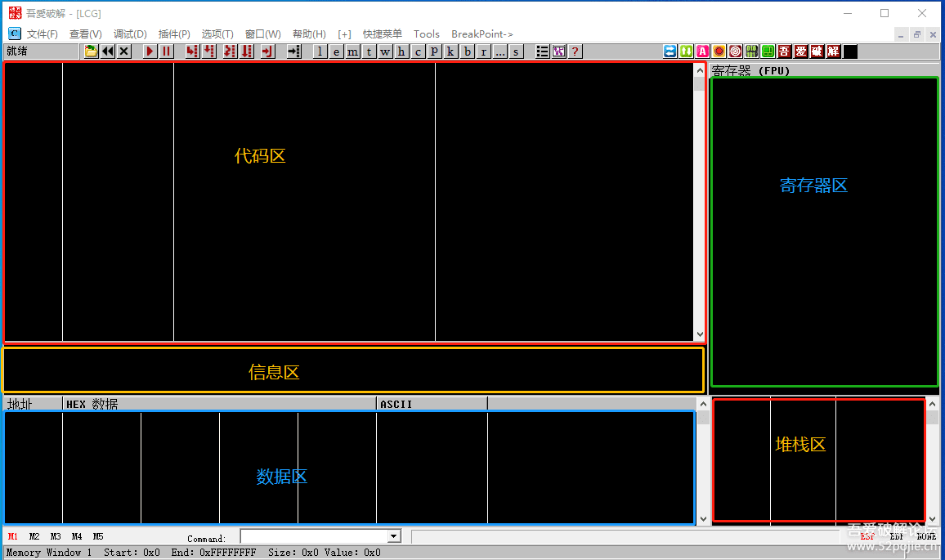Screen dimensions: 945x560
Task: Open the BreakPoint-> menu
Action: pos(481,34)
